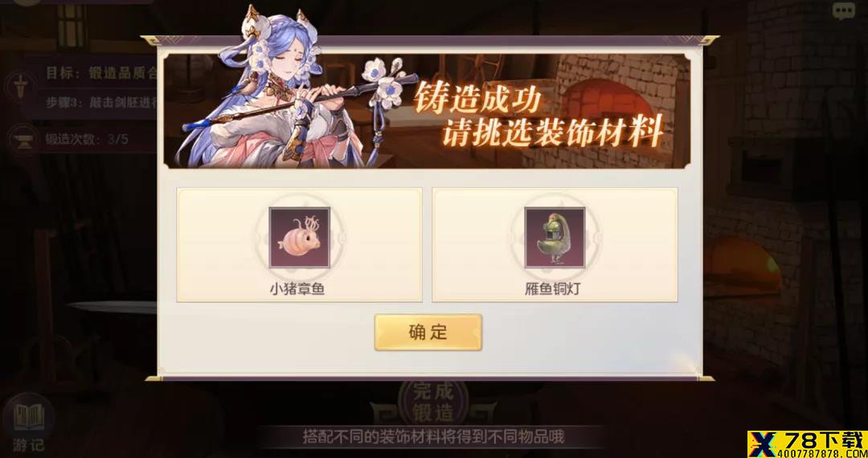Tap the hint text about 装饰材料
The height and width of the screenshot is (458, 868).
tap(433, 436)
